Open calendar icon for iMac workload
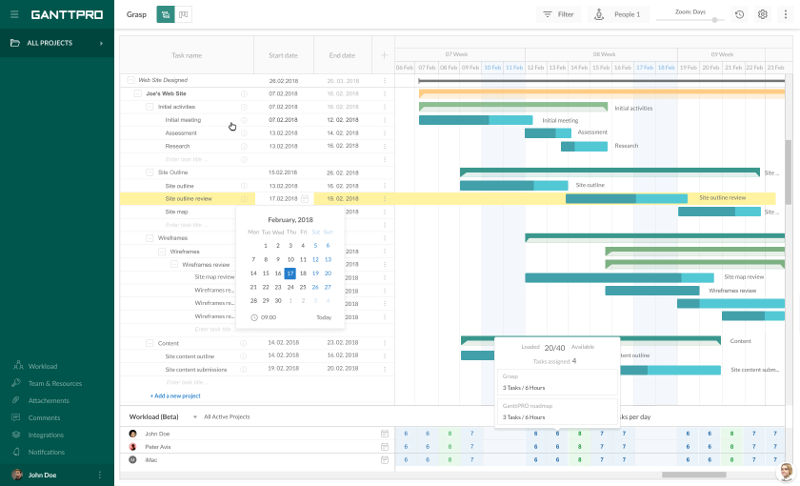 (x=385, y=460)
